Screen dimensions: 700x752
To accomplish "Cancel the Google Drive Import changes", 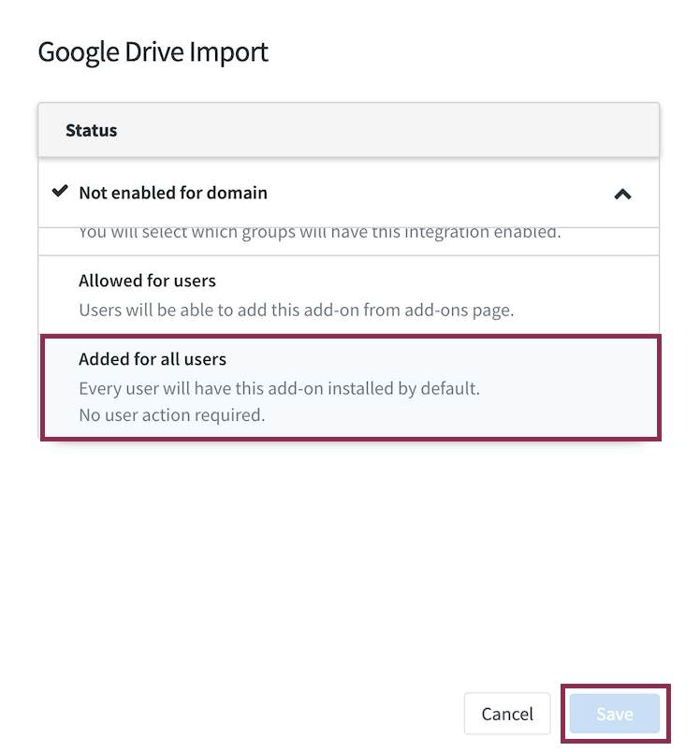I will tap(507, 714).
